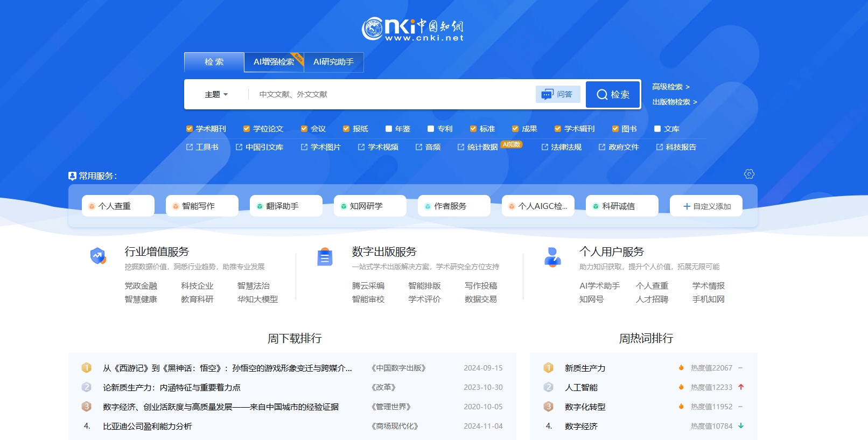Open the 主题 search field dropdown
Viewport: 868px width, 440px height.
coord(216,94)
